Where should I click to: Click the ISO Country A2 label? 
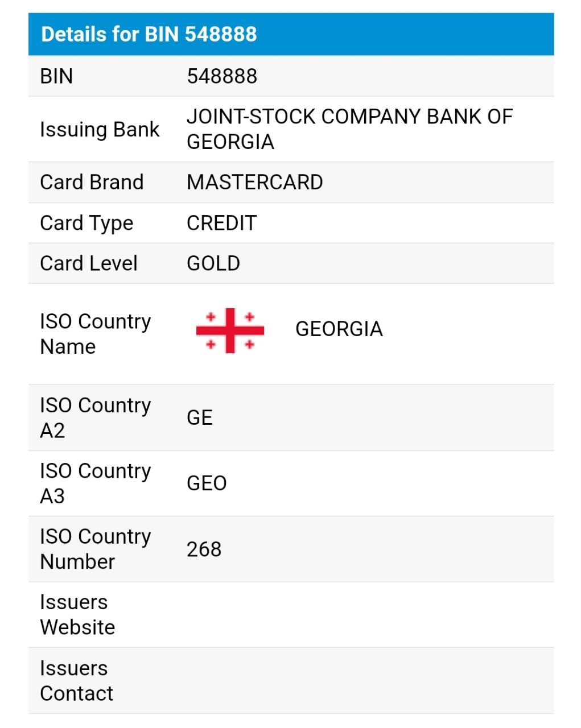point(95,418)
